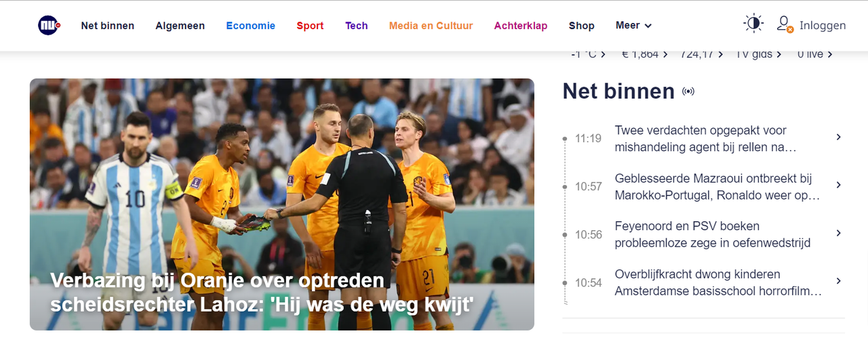
Task: Click the arrow beside the Overblijfkracht headline
Action: tap(838, 281)
